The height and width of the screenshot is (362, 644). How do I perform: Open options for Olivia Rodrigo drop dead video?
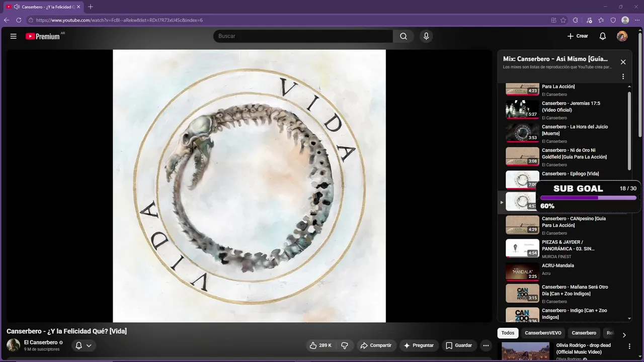click(629, 346)
